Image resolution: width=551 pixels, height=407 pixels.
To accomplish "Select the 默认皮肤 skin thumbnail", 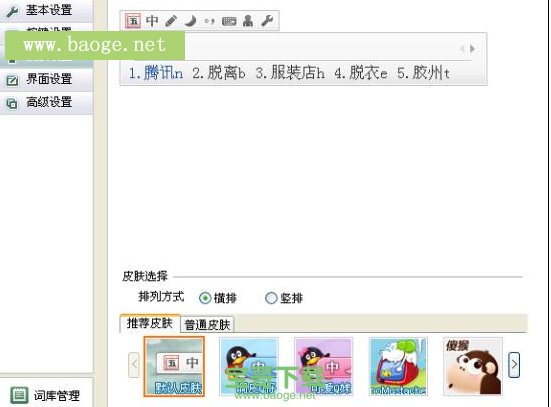I will (174, 367).
